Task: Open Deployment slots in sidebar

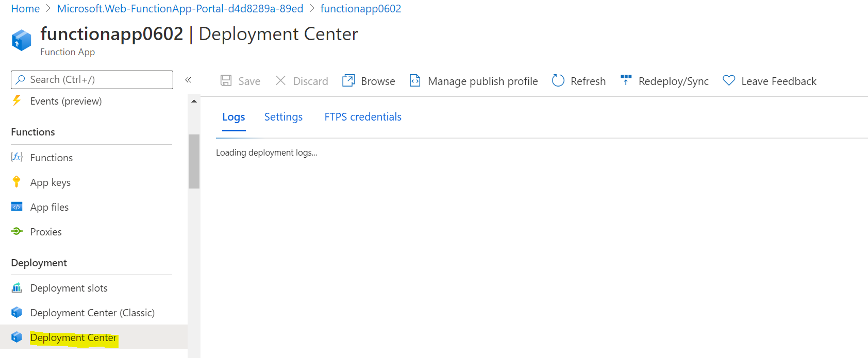Action: click(x=69, y=288)
